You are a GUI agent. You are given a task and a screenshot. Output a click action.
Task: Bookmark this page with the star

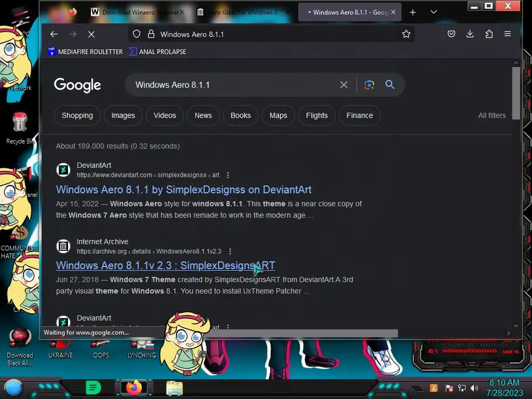[x=406, y=34]
